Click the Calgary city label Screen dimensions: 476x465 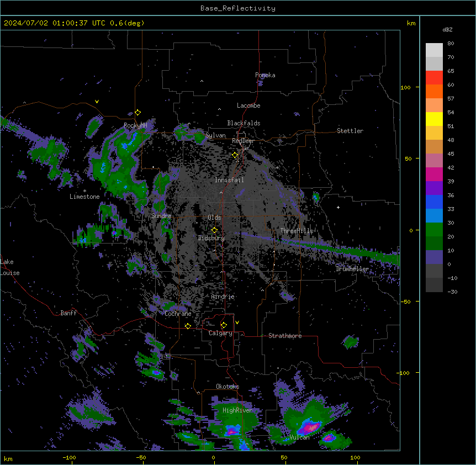(x=220, y=333)
